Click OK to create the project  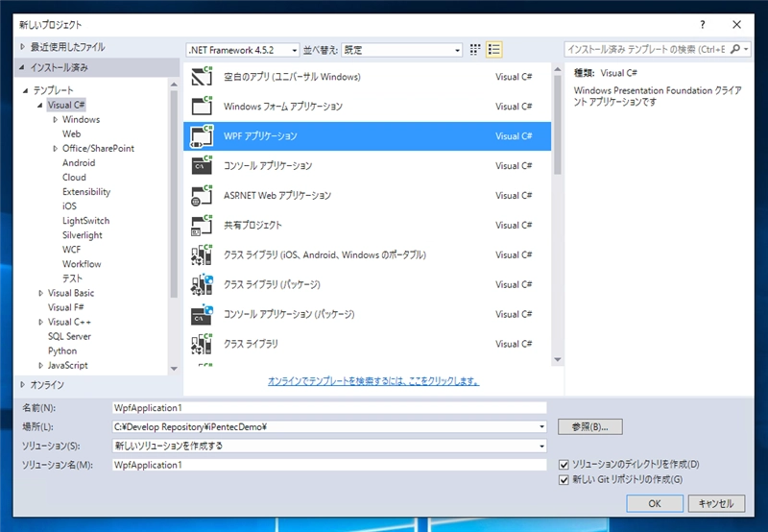[655, 503]
